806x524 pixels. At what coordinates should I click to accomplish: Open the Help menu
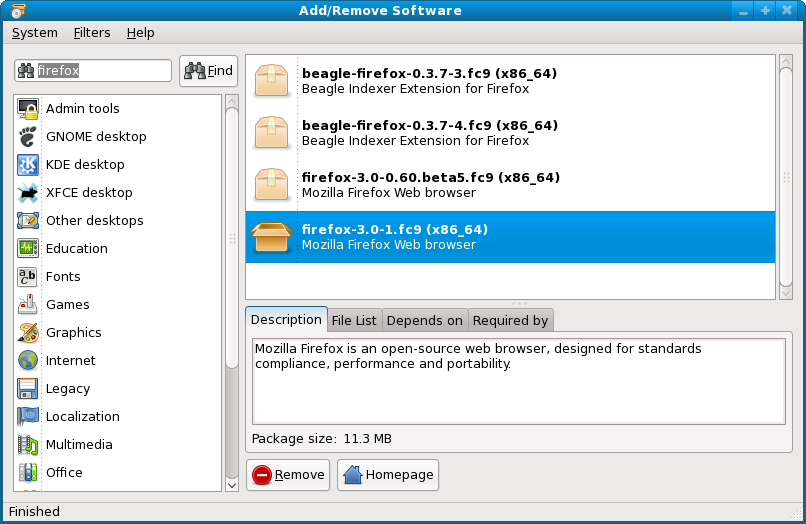140,33
